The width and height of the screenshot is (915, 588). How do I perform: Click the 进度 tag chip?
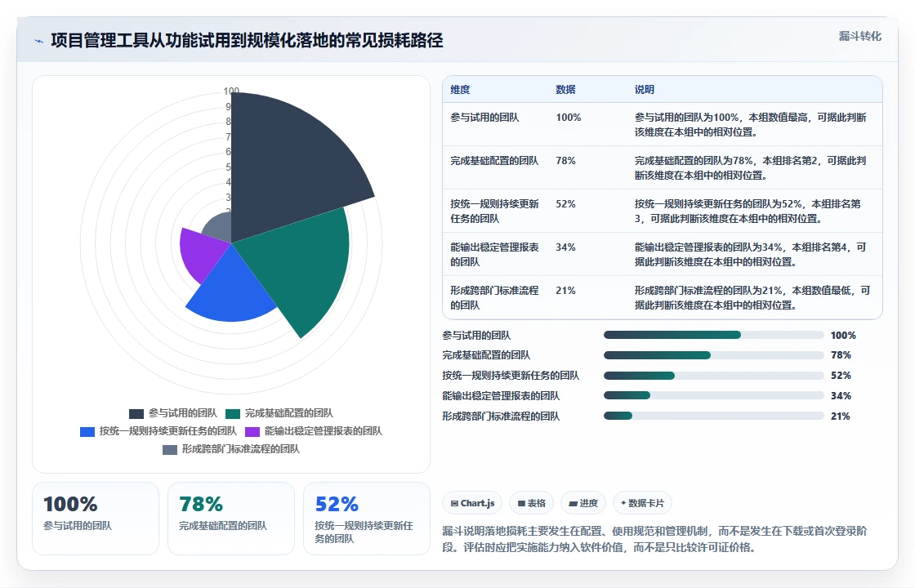(x=583, y=503)
